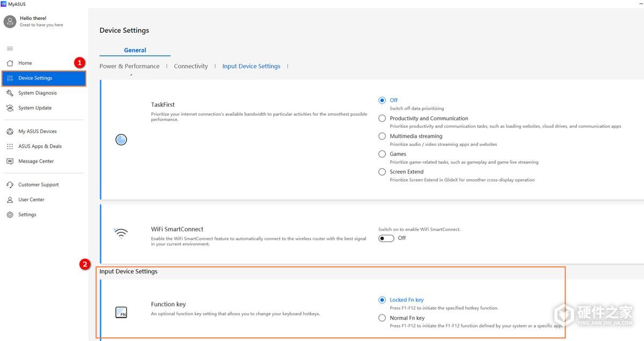Click the user avatar icon
Screen dimensions: 644x341
coord(10,21)
